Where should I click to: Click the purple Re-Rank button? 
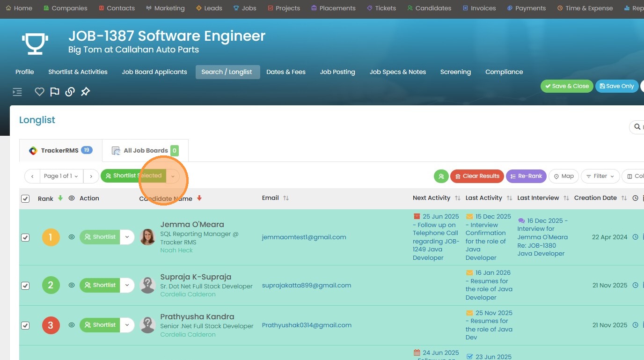526,176
